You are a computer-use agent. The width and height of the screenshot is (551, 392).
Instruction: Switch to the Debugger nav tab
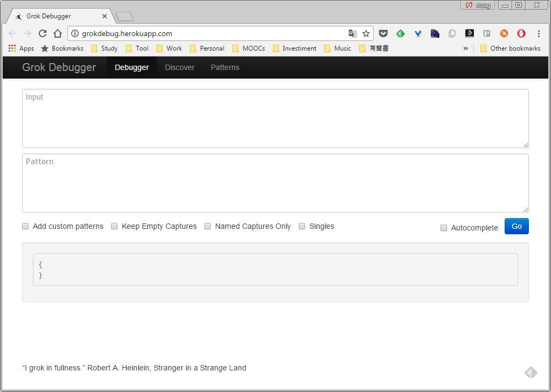[x=132, y=67]
